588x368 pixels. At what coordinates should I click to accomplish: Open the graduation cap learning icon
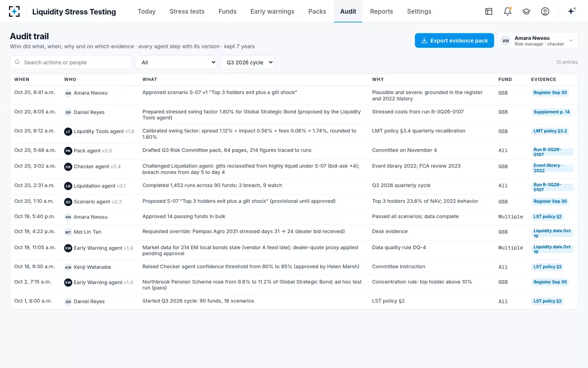(526, 11)
